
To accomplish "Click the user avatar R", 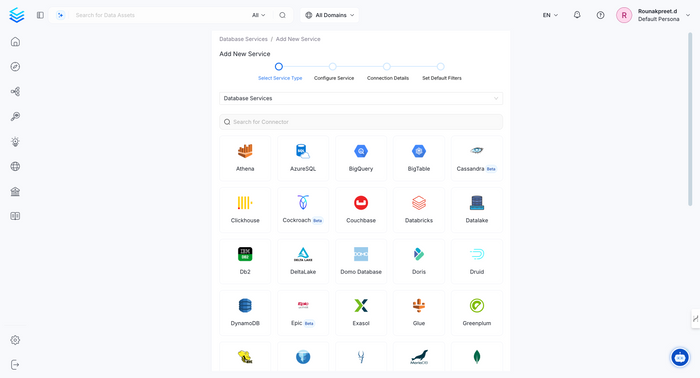I will [x=624, y=15].
